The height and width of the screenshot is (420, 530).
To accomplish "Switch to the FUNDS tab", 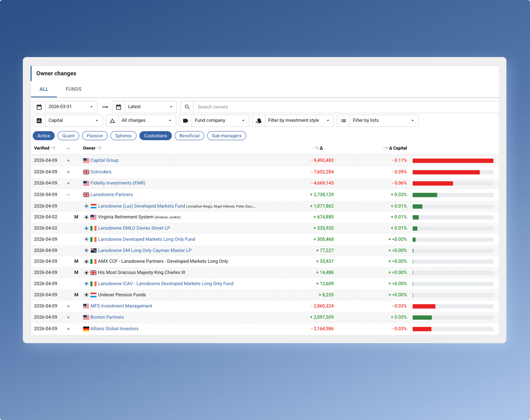I will pyautogui.click(x=74, y=89).
